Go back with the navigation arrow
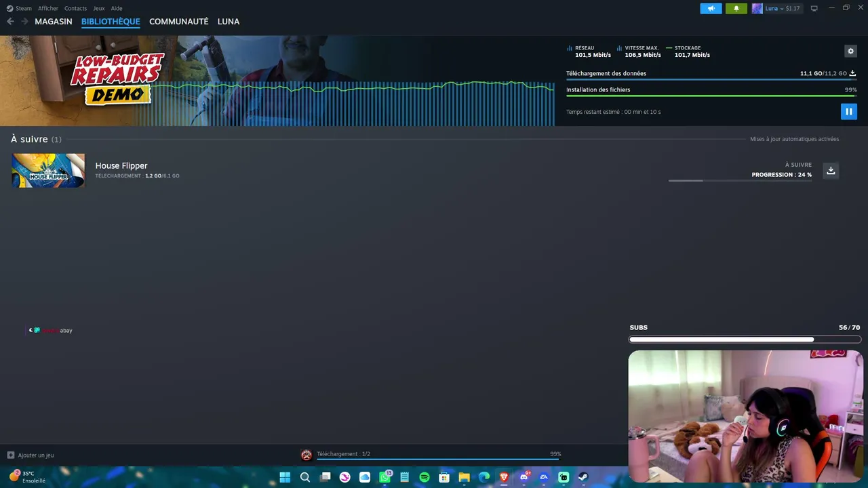This screenshot has width=868, height=488. [10, 22]
